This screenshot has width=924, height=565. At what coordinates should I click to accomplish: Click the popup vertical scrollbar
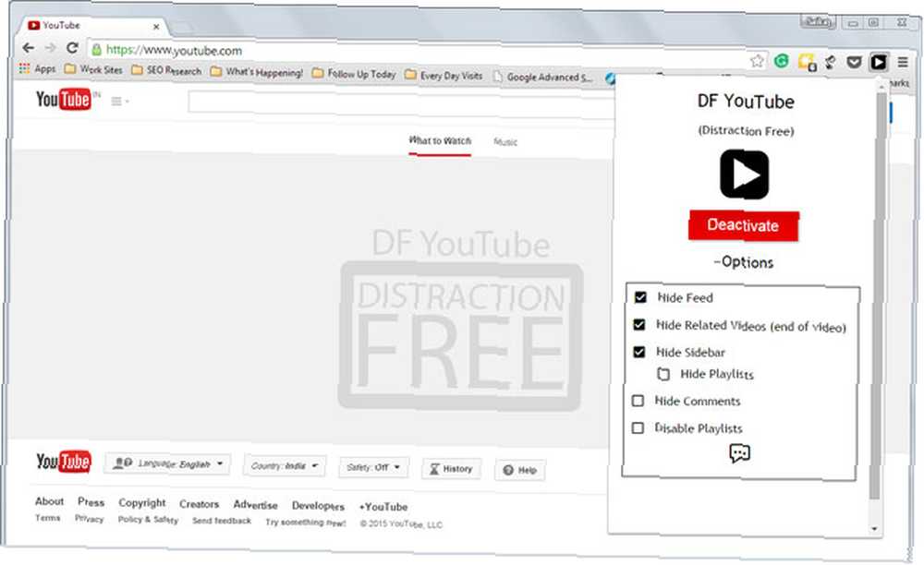[876, 295]
